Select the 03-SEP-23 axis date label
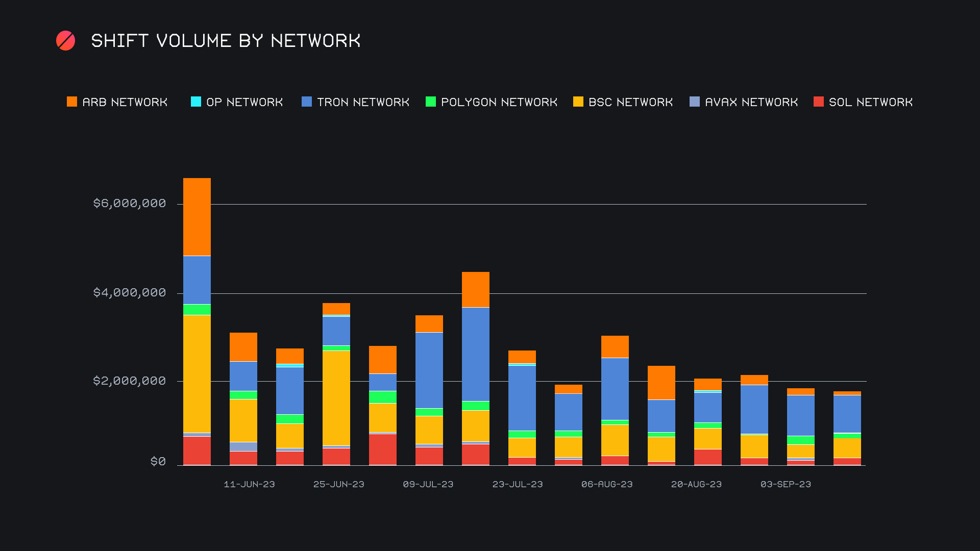The height and width of the screenshot is (551, 980). [786, 484]
